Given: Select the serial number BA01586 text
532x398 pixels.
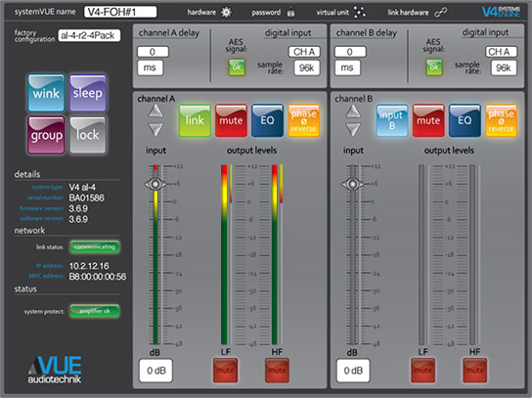Looking at the screenshot, I should click(86, 198).
